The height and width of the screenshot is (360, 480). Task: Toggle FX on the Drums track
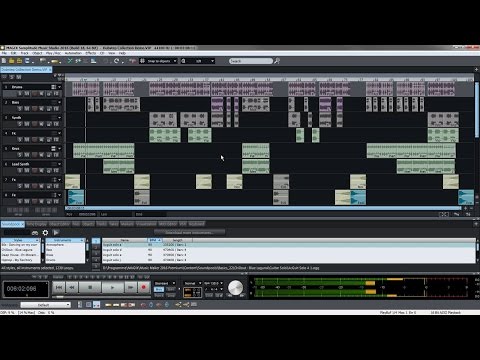click(x=56, y=93)
